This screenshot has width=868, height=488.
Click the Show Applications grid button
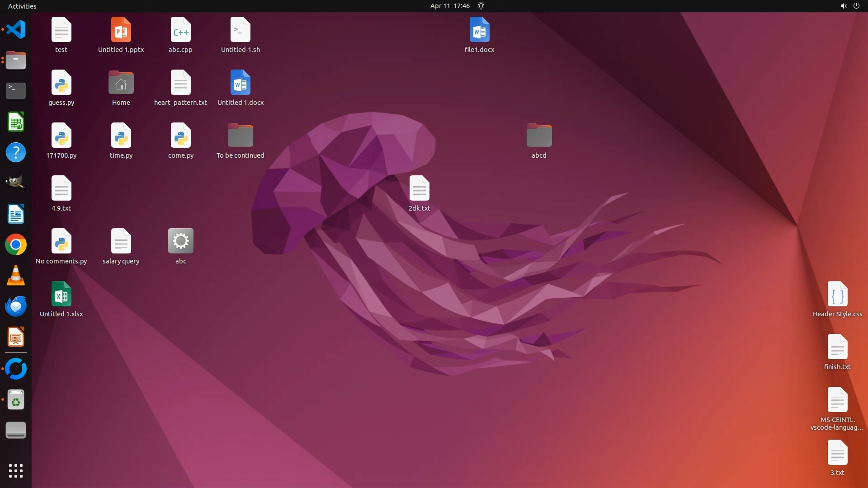[x=16, y=471]
